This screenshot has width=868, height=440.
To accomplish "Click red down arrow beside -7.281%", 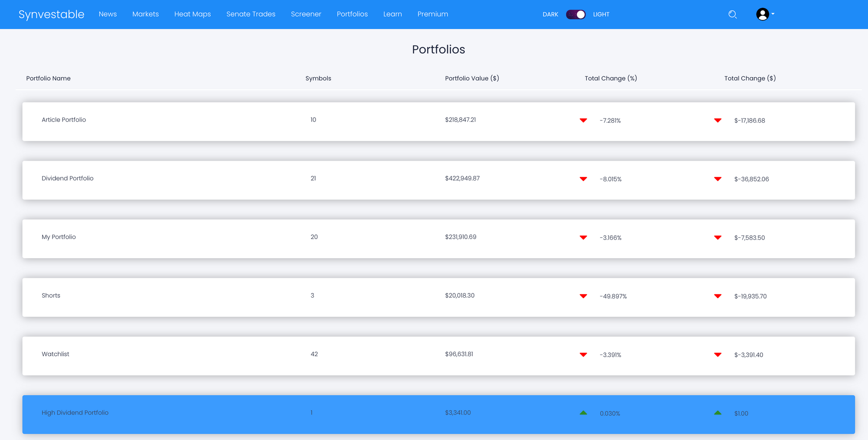I will pos(583,120).
